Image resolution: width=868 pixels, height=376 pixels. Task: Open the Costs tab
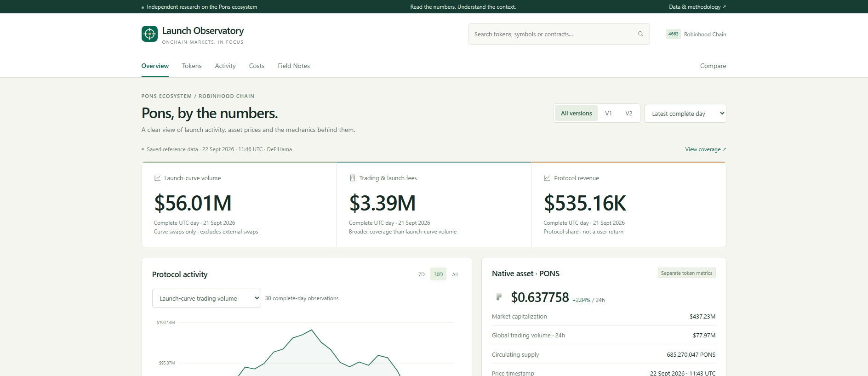point(257,66)
